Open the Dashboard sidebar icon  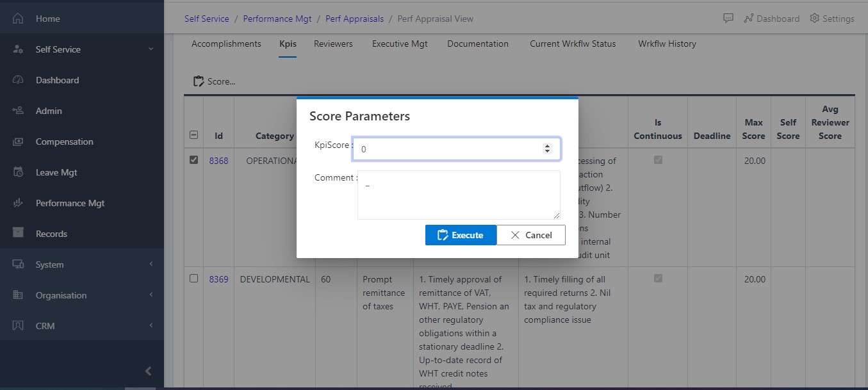(x=17, y=79)
